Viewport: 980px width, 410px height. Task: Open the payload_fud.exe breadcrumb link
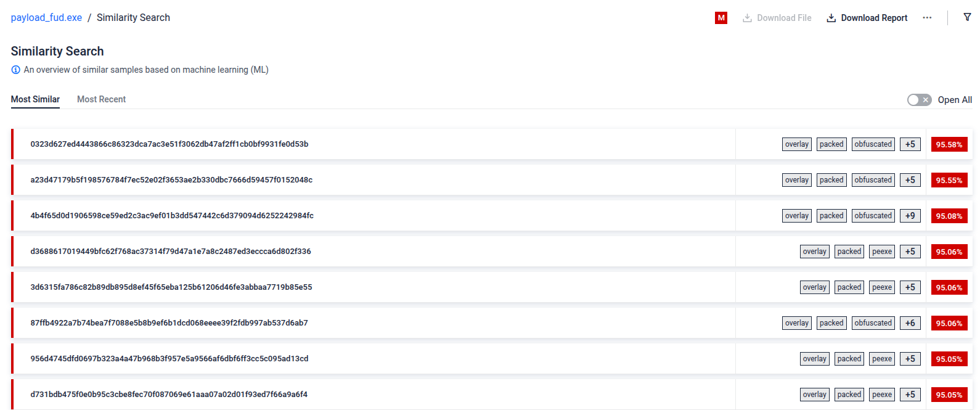point(46,17)
